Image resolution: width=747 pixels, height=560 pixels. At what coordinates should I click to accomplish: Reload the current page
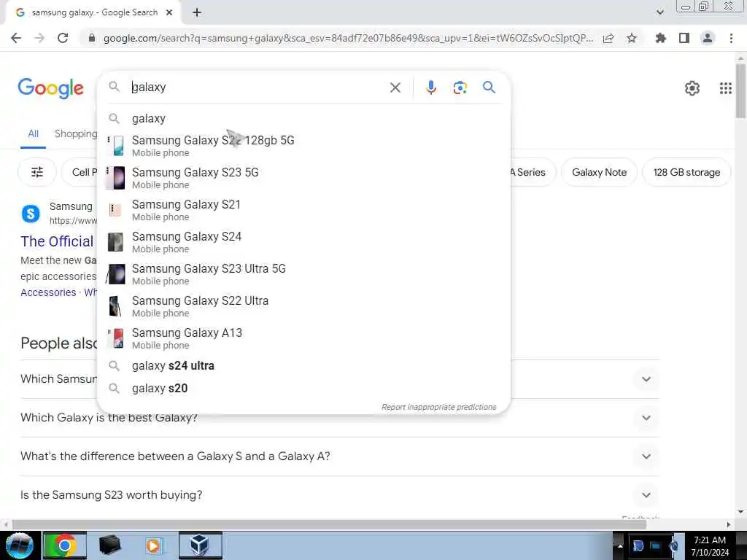63,38
